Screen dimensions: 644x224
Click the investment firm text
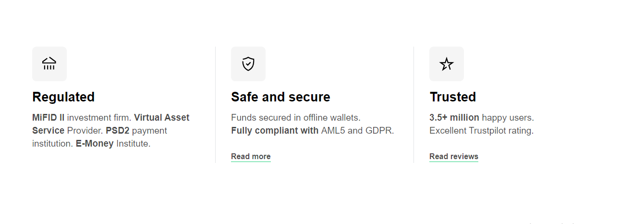coord(99,118)
